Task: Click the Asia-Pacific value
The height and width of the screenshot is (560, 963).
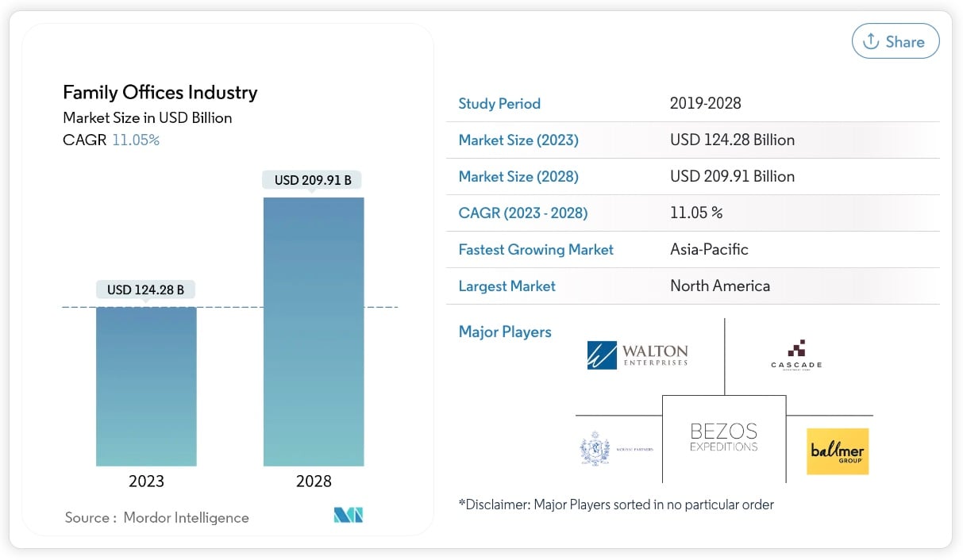Action: coord(709,249)
